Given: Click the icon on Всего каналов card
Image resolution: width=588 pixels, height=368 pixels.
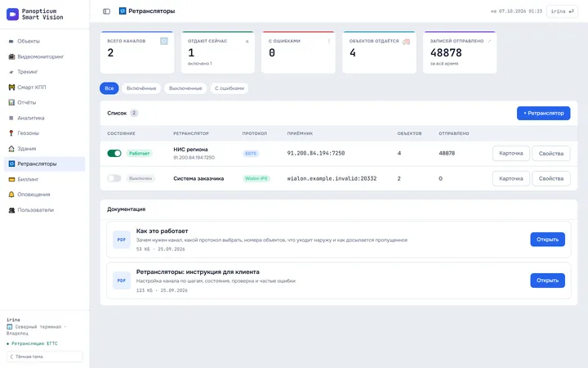Looking at the screenshot, I should (164, 41).
